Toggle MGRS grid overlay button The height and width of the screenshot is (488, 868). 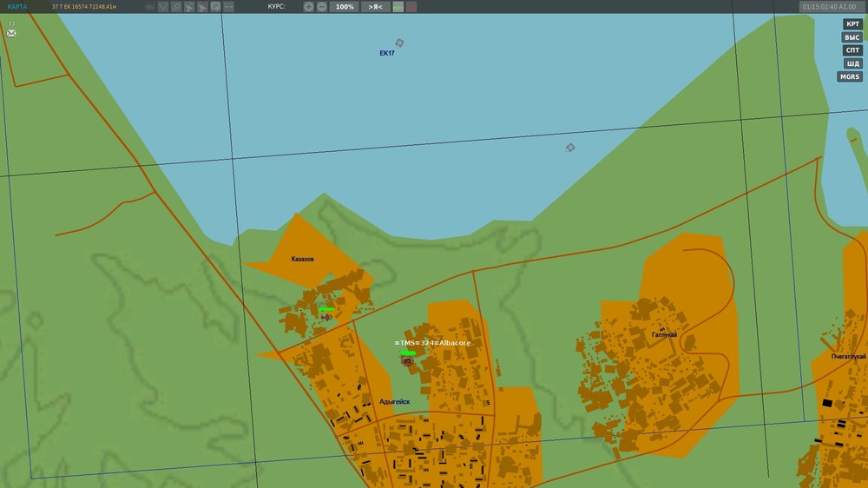[850, 76]
